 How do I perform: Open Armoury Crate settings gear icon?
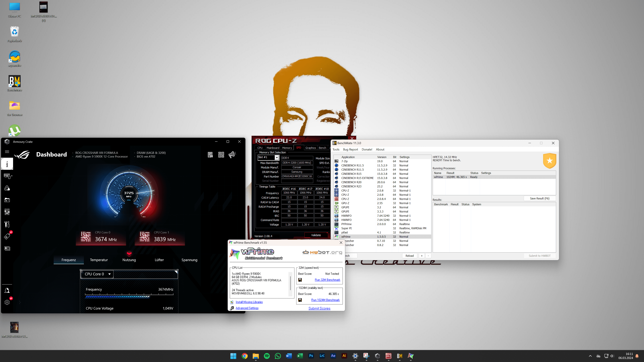pos(7,302)
